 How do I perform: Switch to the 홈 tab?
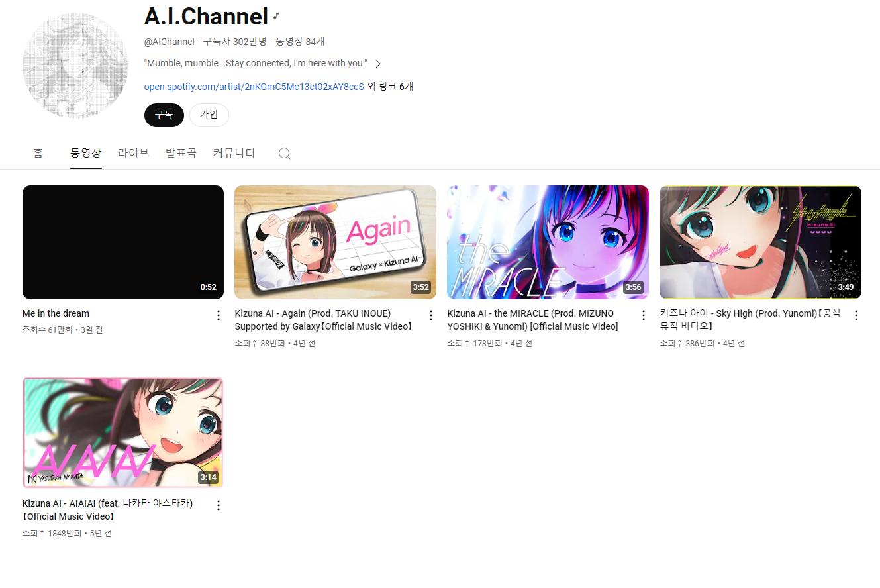point(38,153)
